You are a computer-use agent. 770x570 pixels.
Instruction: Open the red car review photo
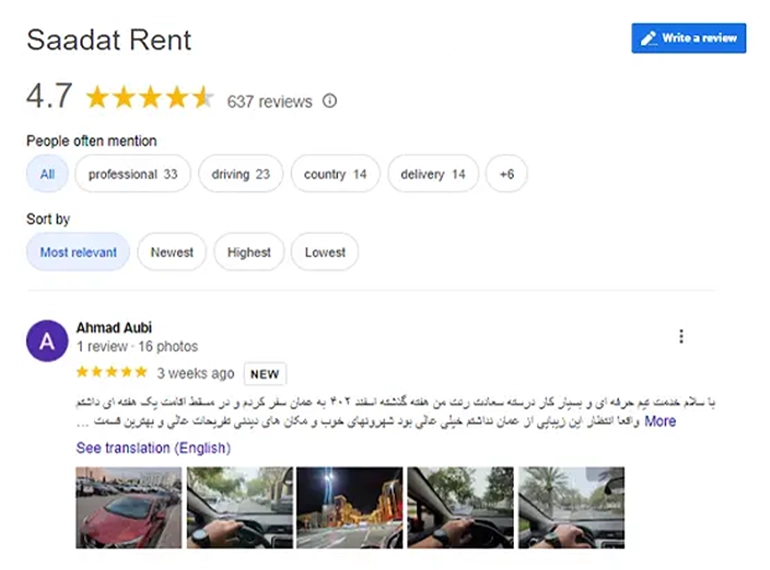pos(129,508)
